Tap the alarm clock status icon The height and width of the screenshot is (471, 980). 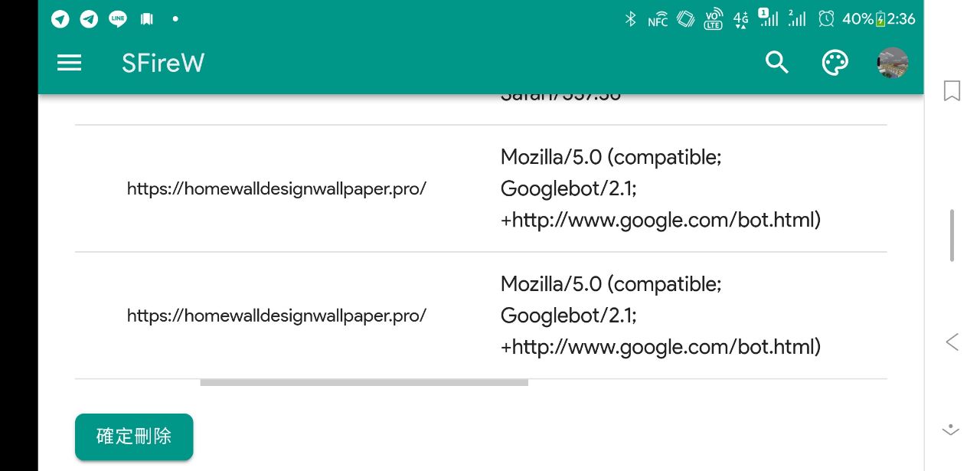tap(826, 19)
